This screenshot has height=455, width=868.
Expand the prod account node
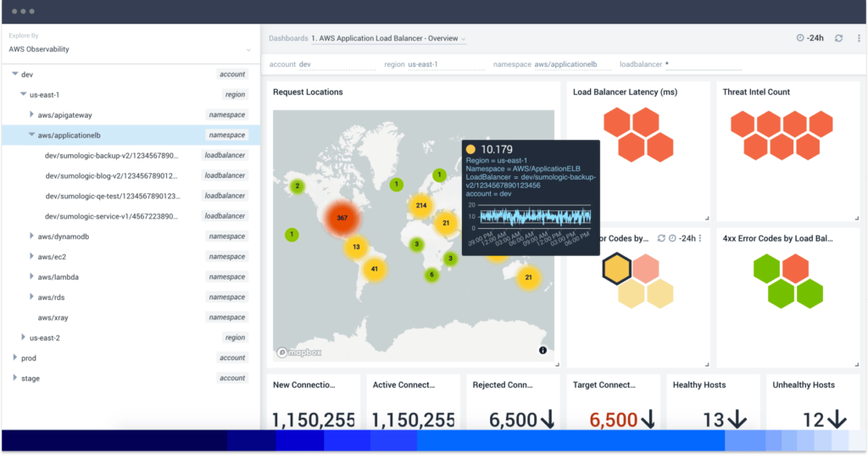click(x=15, y=358)
